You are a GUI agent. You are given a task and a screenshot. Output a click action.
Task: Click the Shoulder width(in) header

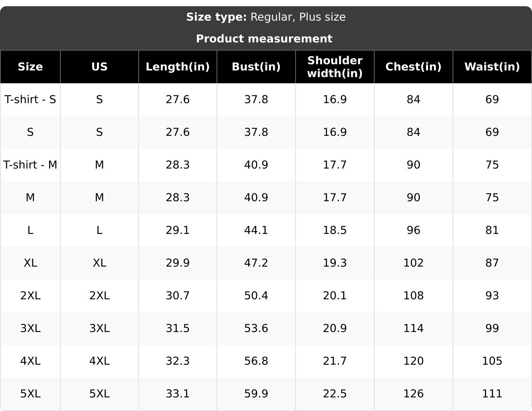pos(335,67)
